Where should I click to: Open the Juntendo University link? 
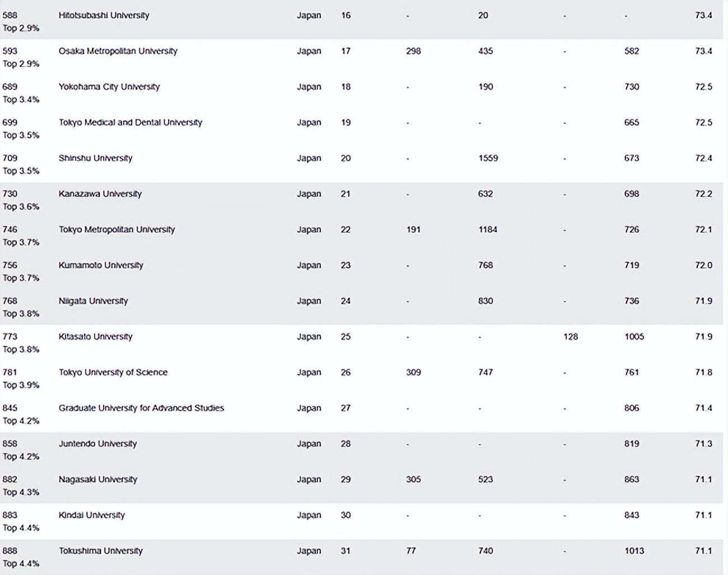97,444
